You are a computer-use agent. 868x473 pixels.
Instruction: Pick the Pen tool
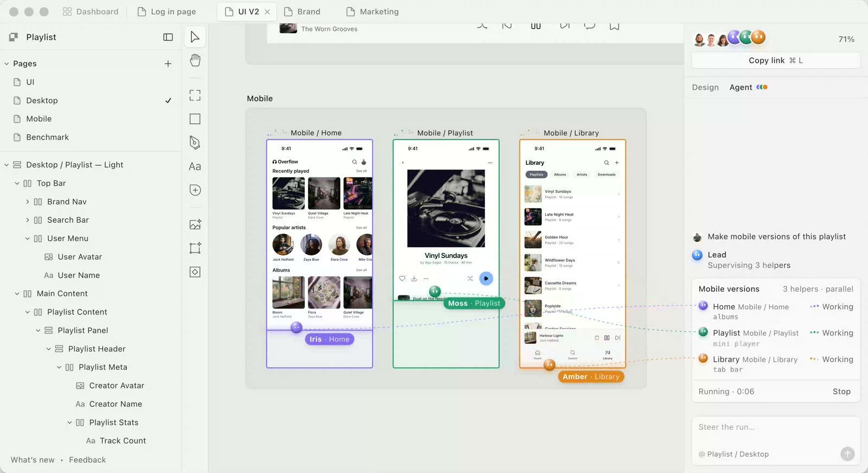click(x=195, y=142)
